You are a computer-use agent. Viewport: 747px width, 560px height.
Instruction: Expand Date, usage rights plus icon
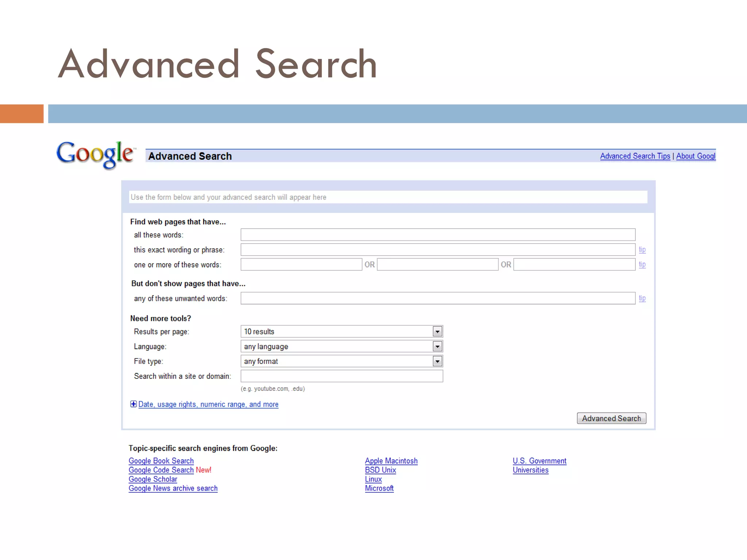[x=133, y=404]
